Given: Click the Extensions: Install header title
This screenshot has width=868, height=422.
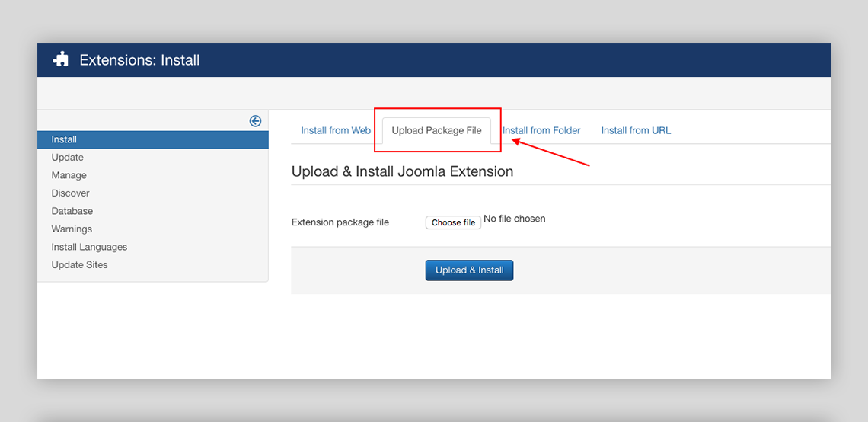Looking at the screenshot, I should point(139,60).
